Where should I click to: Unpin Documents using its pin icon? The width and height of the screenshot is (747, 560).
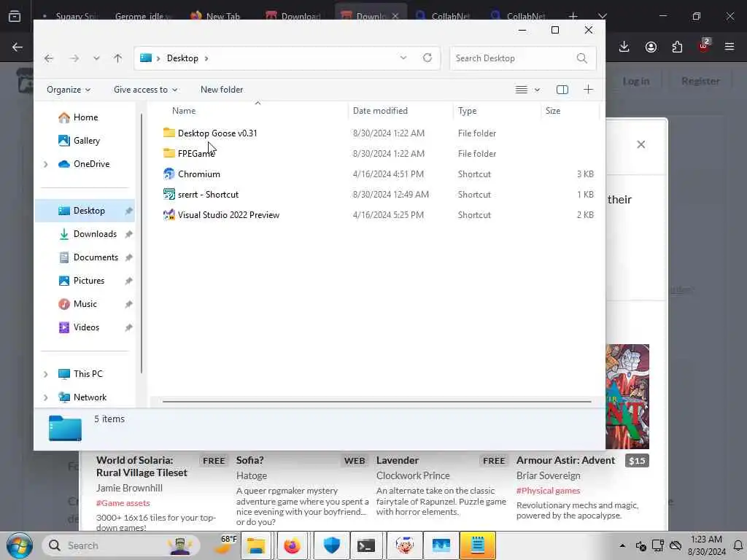pyautogui.click(x=128, y=257)
